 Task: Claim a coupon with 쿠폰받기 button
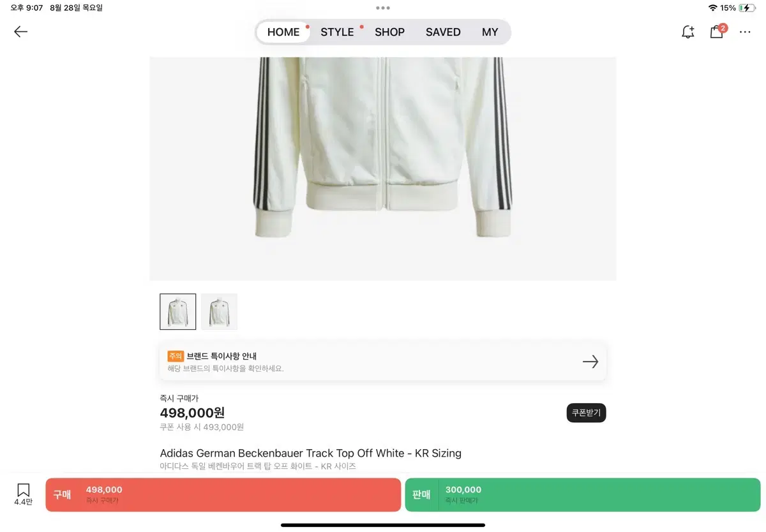(x=585, y=413)
